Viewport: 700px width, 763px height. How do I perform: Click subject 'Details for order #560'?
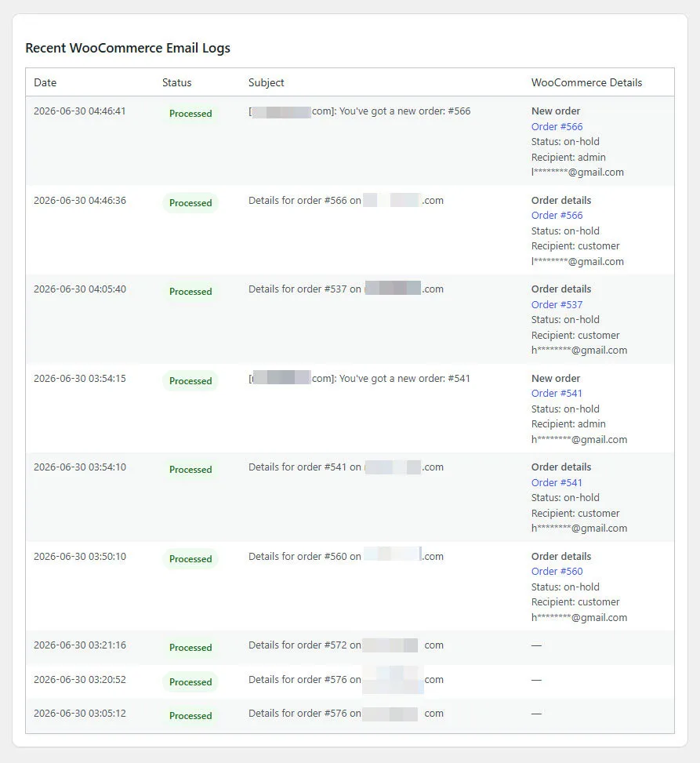tap(298, 556)
